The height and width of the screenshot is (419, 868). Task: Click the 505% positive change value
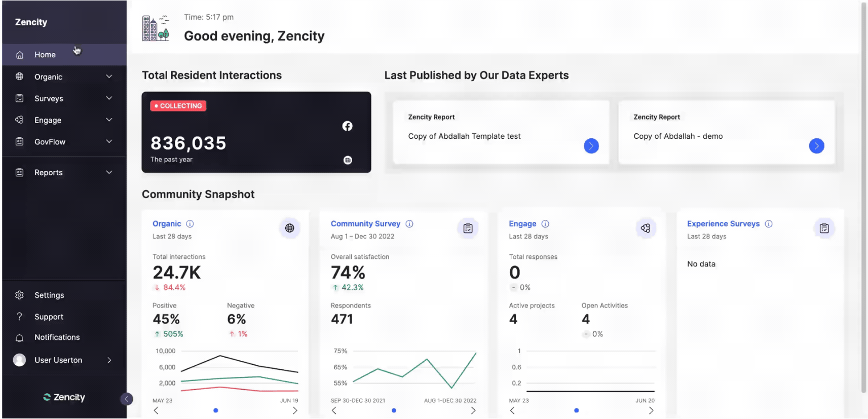pos(173,334)
